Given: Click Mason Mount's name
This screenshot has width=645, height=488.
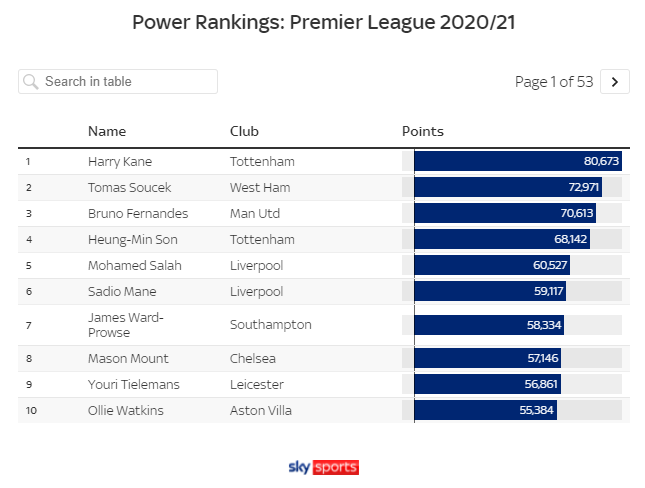Looking at the screenshot, I should pos(128,358).
